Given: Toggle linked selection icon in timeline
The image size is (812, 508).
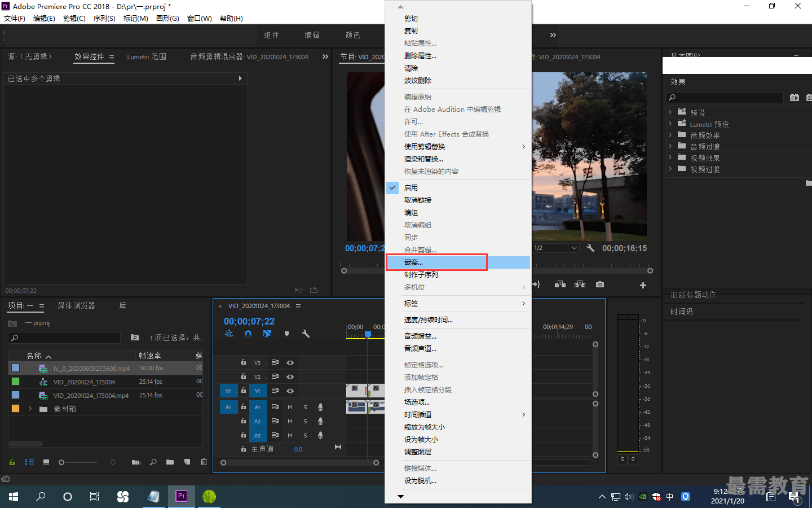Looking at the screenshot, I should [267, 334].
